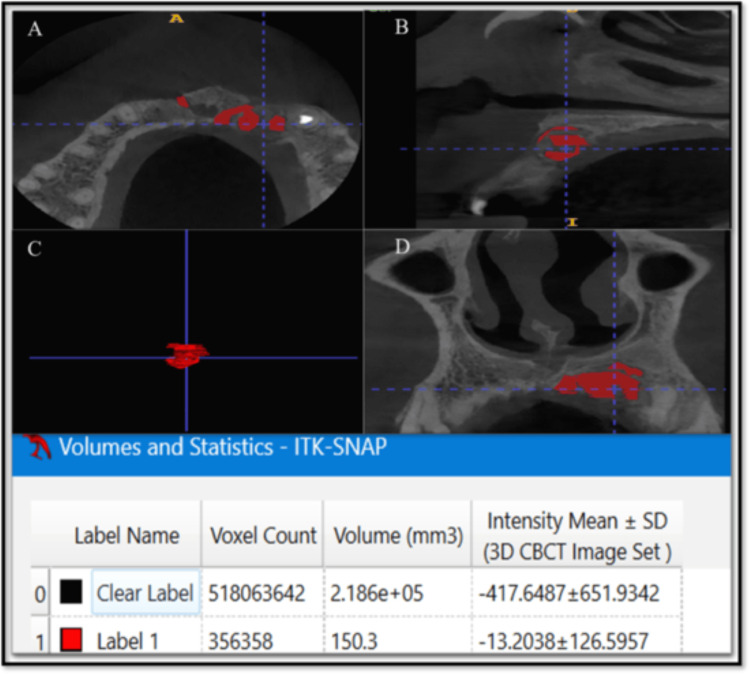Click the 3D rendering view panel C

tap(188, 331)
